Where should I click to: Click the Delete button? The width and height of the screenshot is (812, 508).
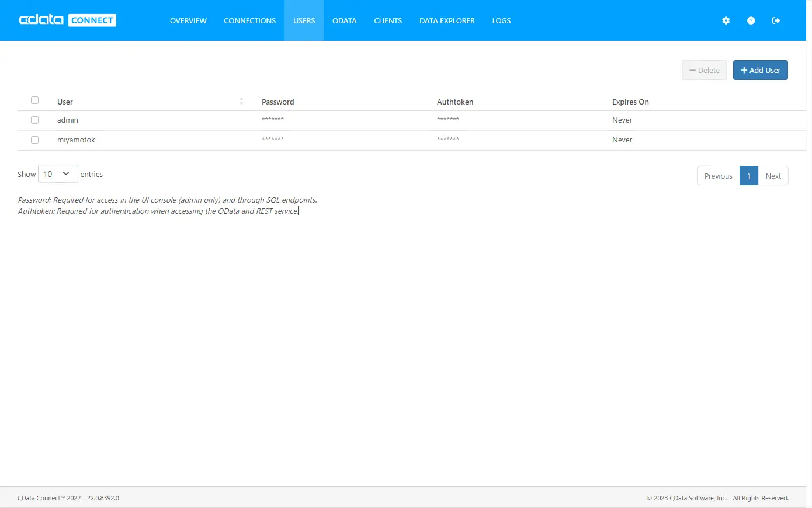[704, 70]
